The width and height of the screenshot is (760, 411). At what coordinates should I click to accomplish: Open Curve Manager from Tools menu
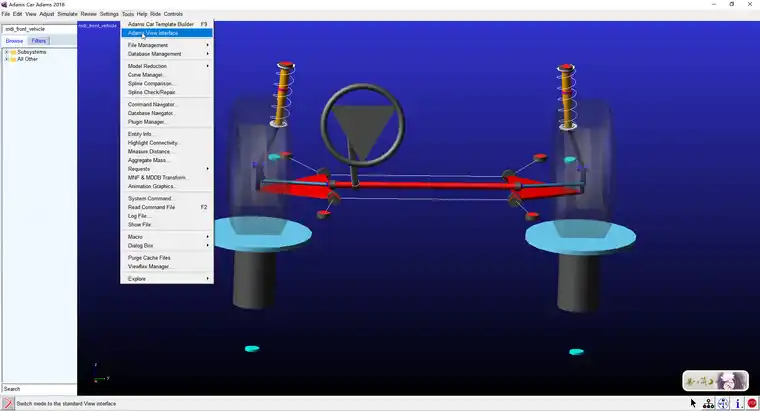coord(167,75)
